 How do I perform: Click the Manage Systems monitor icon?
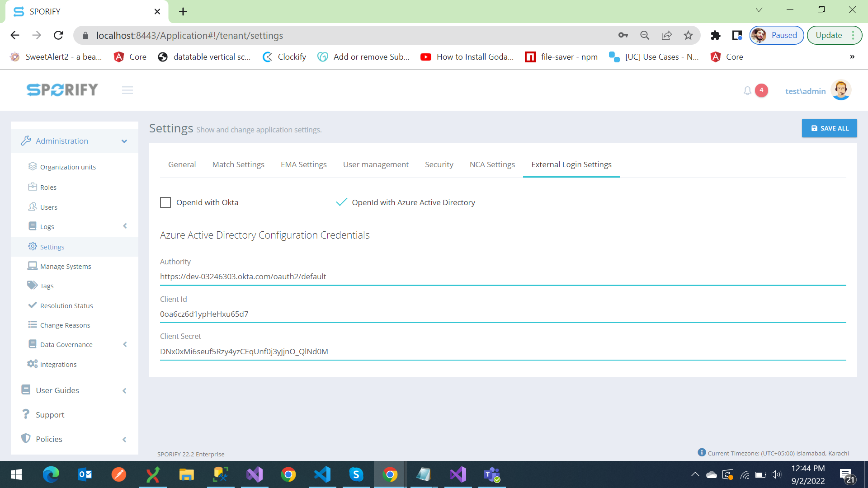[x=32, y=266]
